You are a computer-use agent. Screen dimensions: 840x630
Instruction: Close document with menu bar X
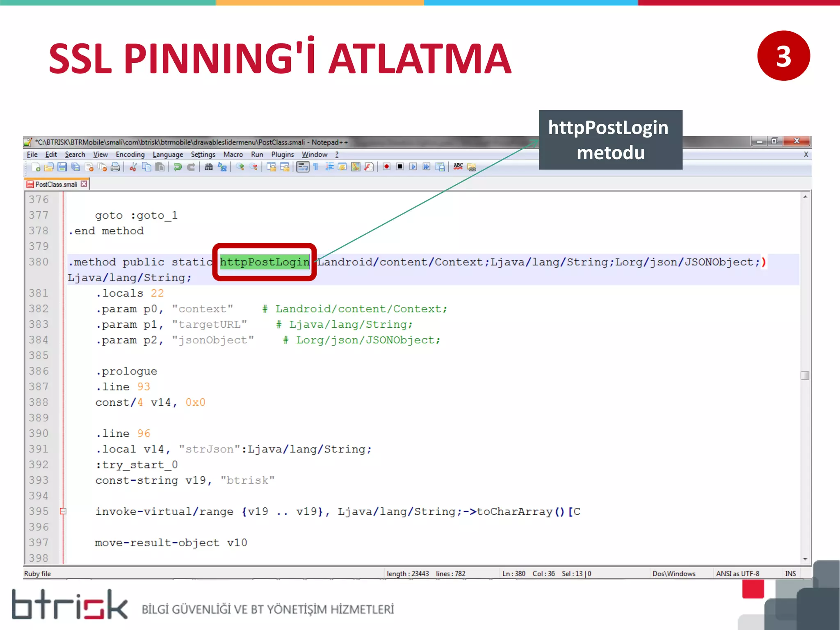(x=806, y=155)
